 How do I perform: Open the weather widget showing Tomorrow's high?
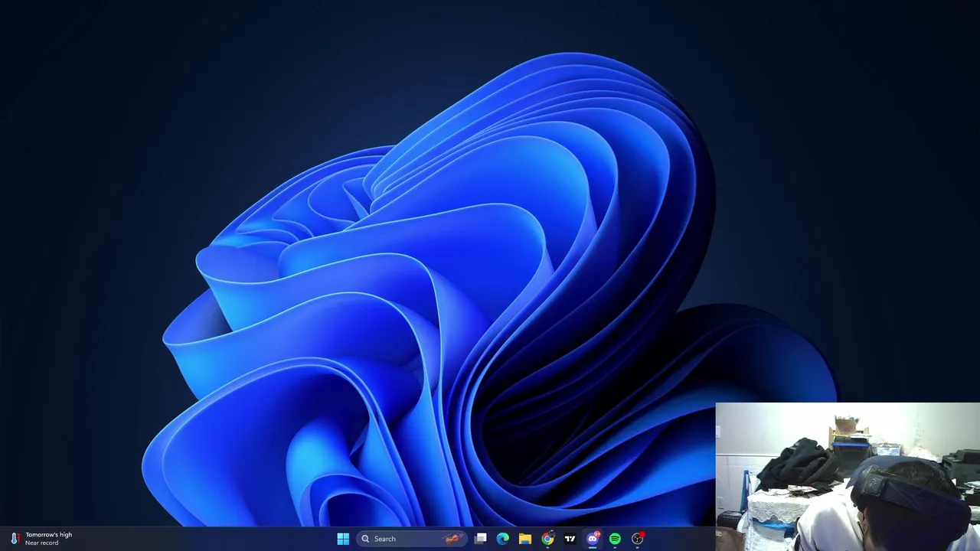[42, 539]
